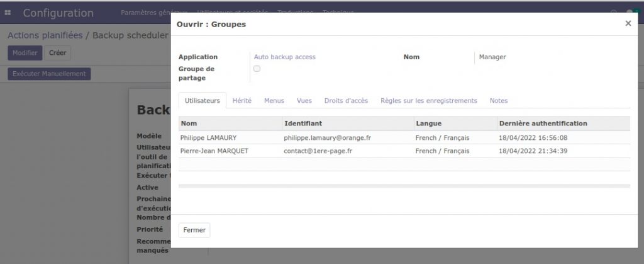Sort by the Nom column header
The height and width of the screenshot is (264, 644).
(x=230, y=123)
